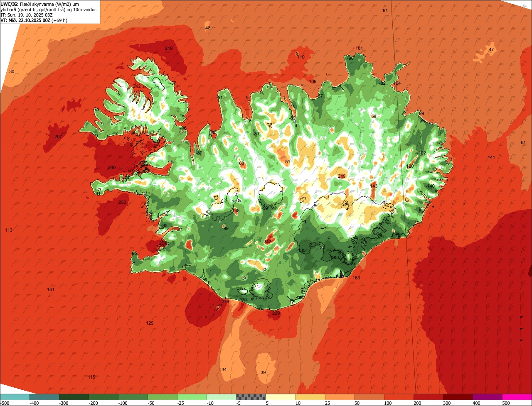This screenshot has height=406, width=532.
Task: Click the map value 39
Action: [x=263, y=372]
